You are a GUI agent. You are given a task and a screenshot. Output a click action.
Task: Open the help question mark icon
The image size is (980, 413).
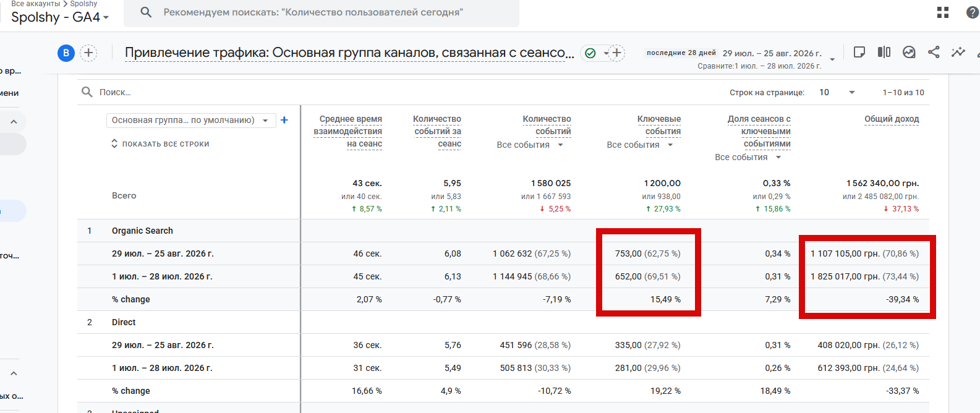(973, 12)
